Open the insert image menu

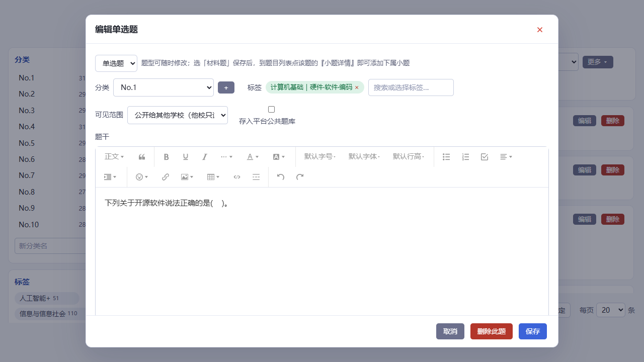point(187,177)
